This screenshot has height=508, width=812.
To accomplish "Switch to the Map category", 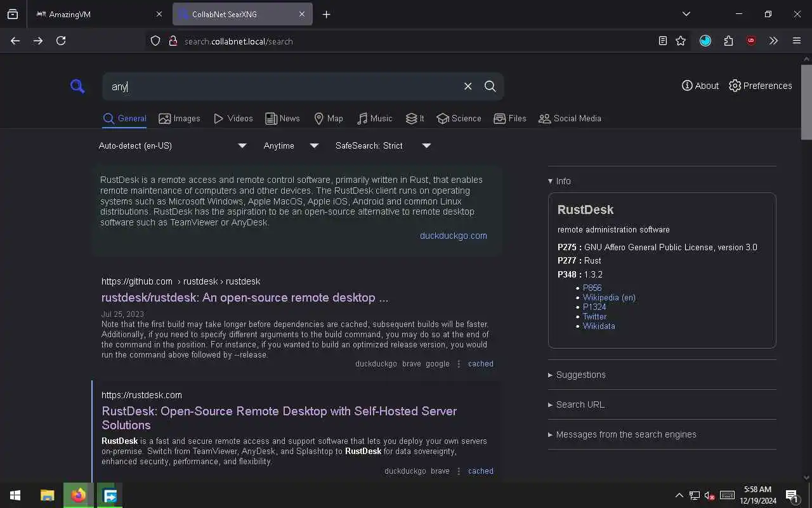I will (x=329, y=119).
